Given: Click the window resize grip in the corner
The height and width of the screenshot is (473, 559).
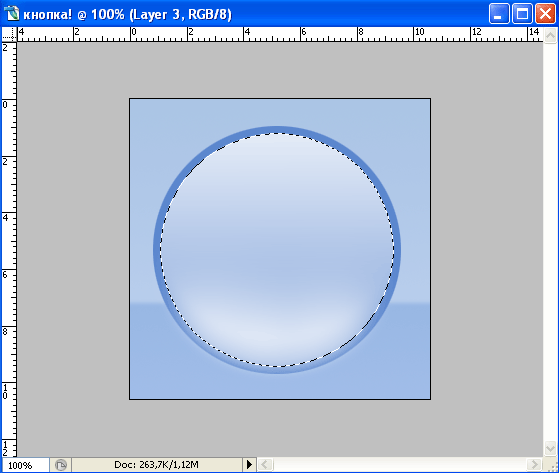Looking at the screenshot, I should (x=551, y=466).
